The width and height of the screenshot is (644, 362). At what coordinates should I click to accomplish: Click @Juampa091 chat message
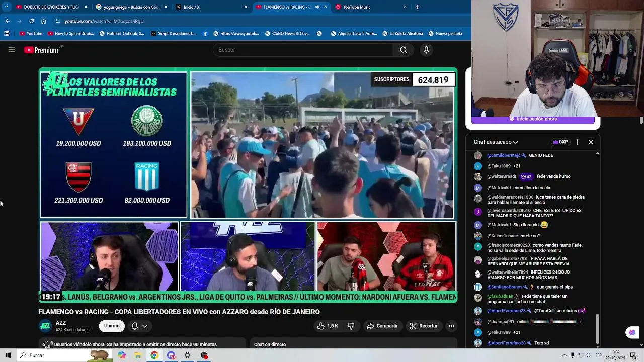click(533, 322)
